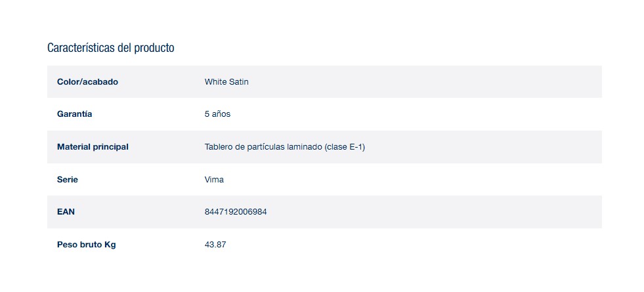Select the "White Satin" value
Viewport: 644px width, 292px height.
click(x=226, y=82)
